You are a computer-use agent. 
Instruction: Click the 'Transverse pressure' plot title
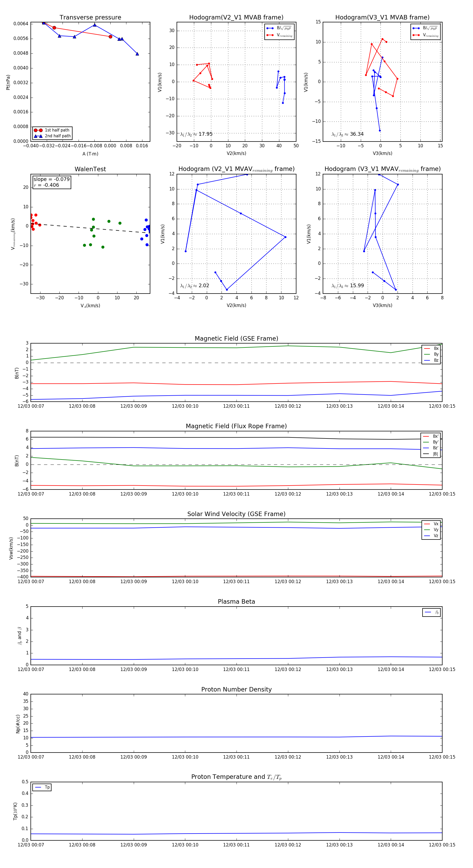[x=90, y=17]
